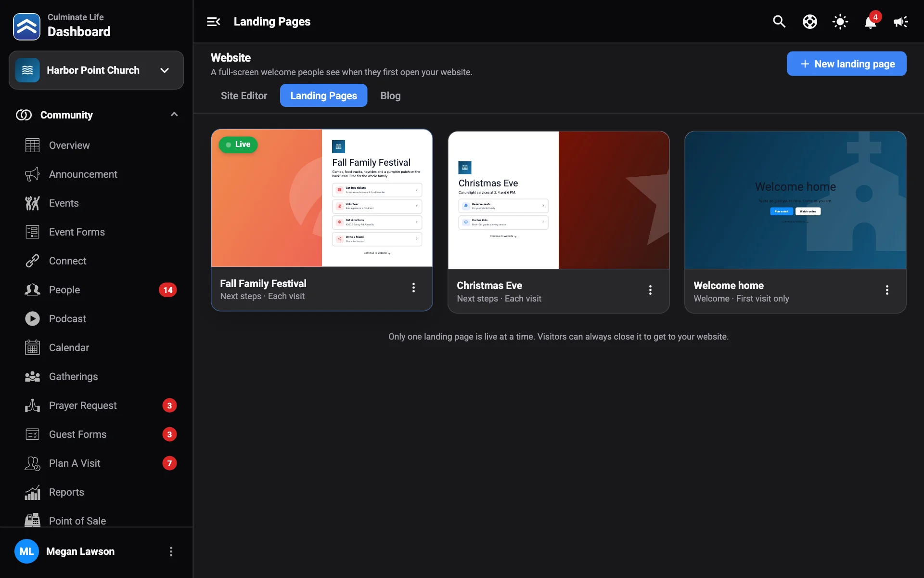Click "Welcome · First visit only" text
Image resolution: width=924 pixels, height=578 pixels.
[741, 299]
